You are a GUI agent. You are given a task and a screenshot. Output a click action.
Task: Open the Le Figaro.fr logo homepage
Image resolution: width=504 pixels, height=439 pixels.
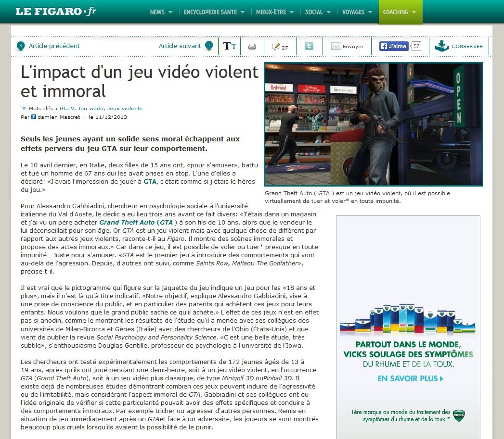tap(56, 12)
